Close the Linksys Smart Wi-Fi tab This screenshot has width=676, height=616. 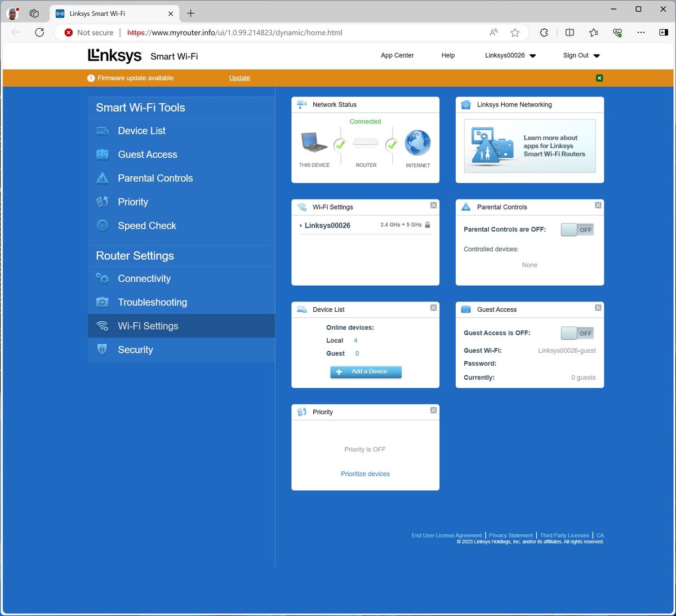(171, 14)
